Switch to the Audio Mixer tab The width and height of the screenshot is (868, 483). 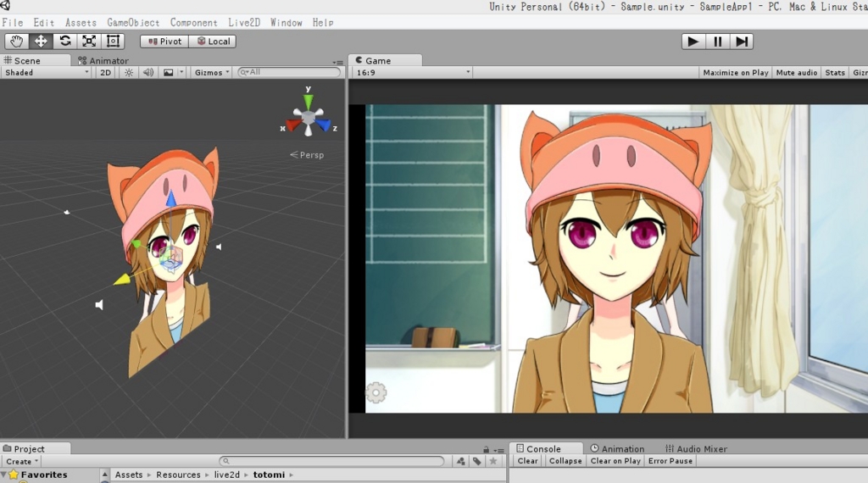697,449
